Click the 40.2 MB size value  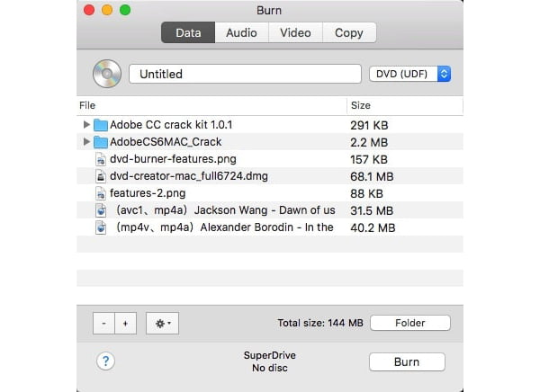point(373,227)
